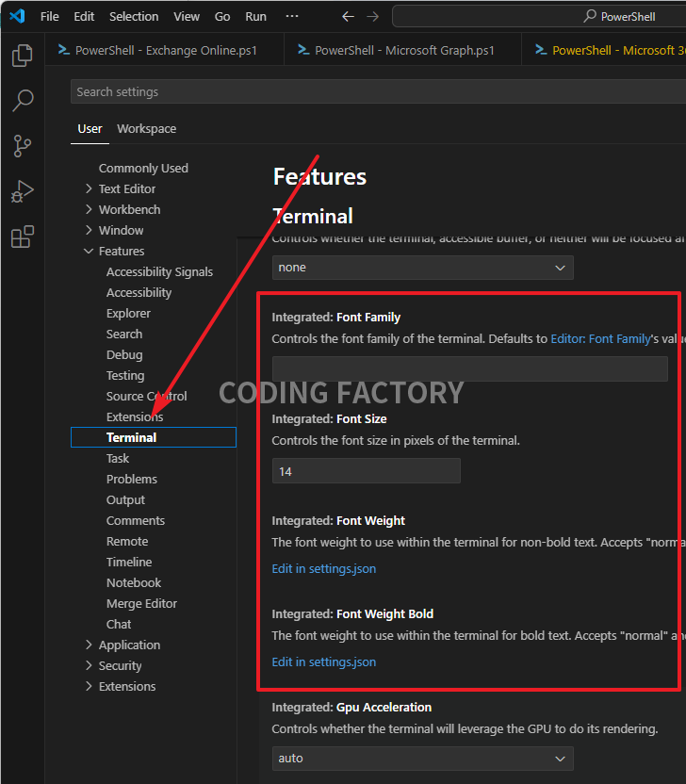Select Search under Features

[x=124, y=334]
